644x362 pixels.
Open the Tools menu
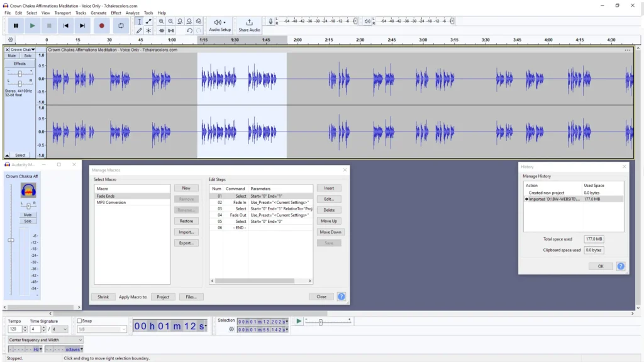pos(148,13)
